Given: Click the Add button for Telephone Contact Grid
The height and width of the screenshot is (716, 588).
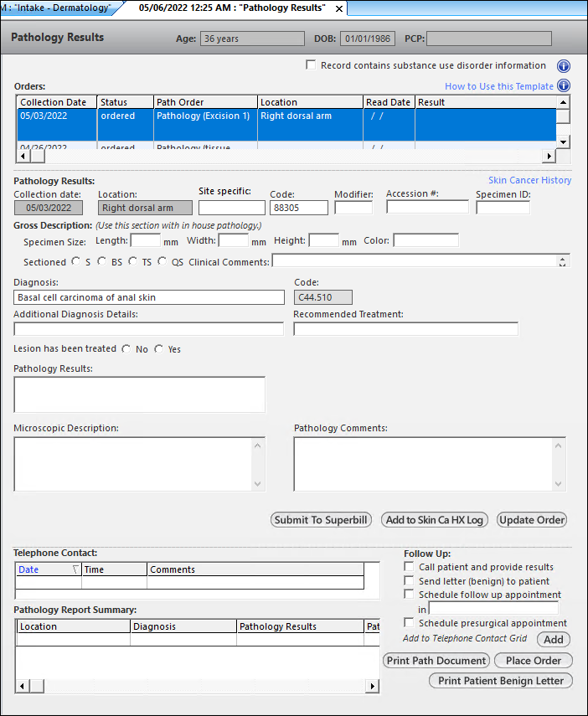Looking at the screenshot, I should point(554,639).
